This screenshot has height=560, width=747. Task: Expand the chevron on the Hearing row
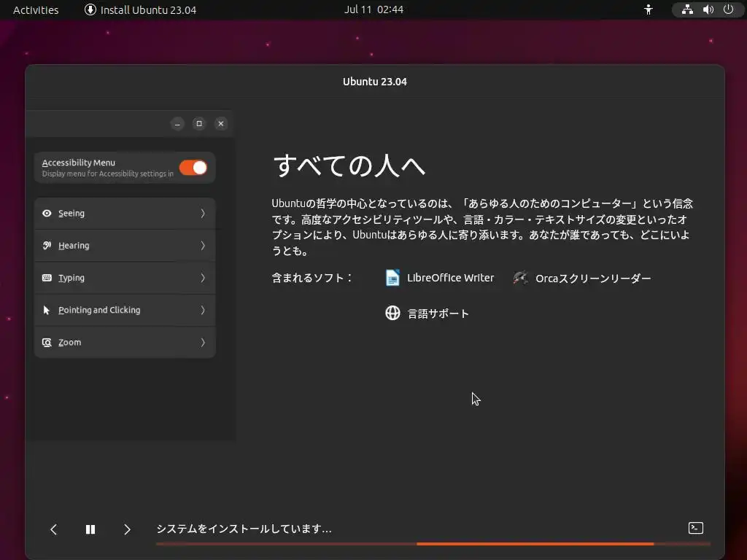(x=203, y=246)
